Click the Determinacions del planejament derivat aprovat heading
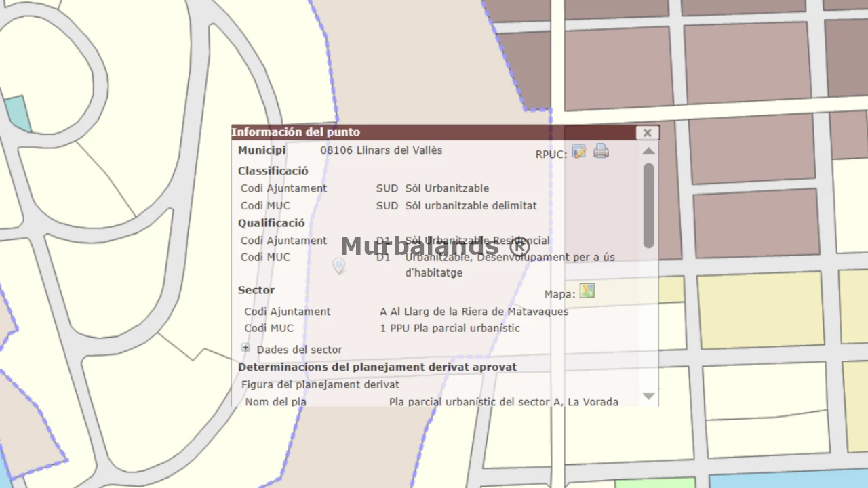Image resolution: width=868 pixels, height=488 pixels. pos(377,367)
